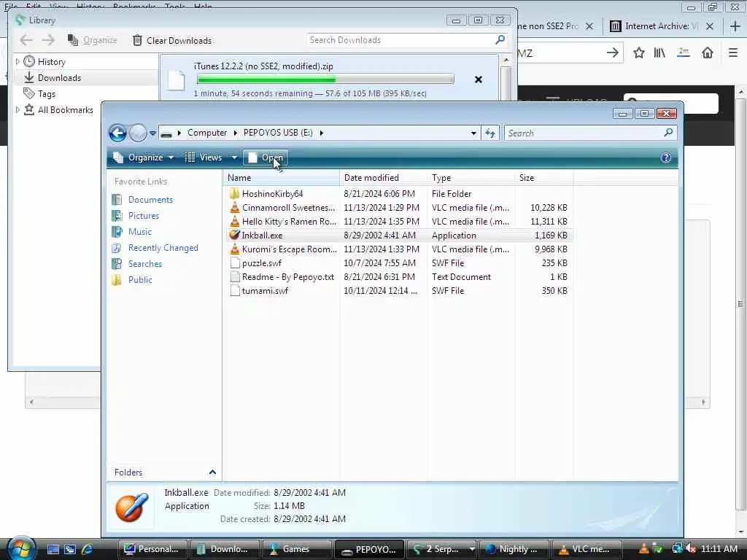Sort by the Name column header

[281, 178]
